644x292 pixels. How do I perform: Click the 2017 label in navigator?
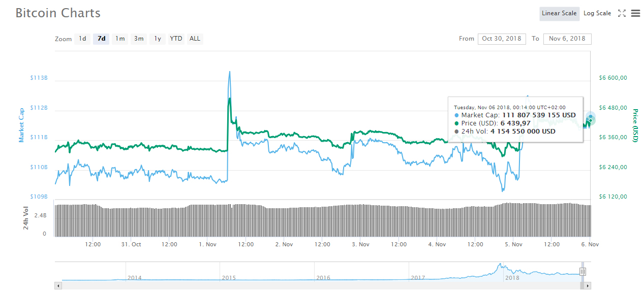click(x=418, y=278)
